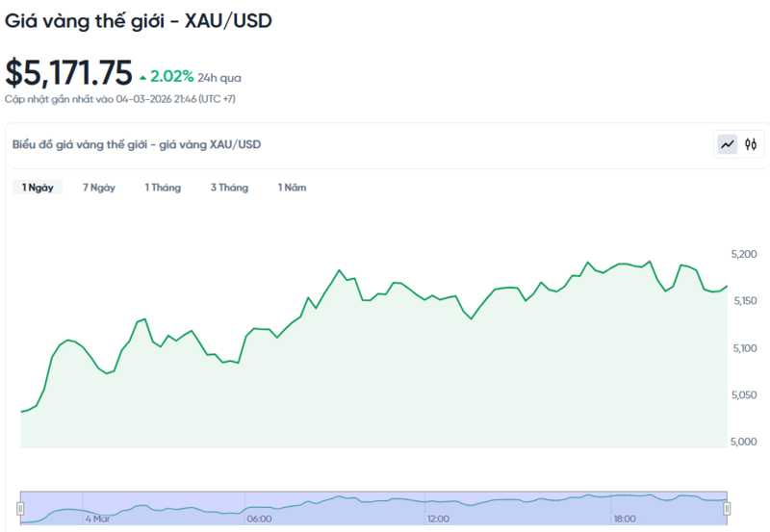Image resolution: width=770 pixels, height=532 pixels.
Task: Click the Giá vàng thế giới heading
Action: (138, 21)
